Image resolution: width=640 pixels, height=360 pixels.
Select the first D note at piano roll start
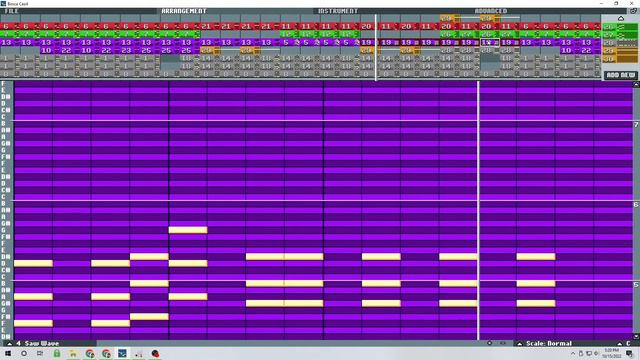(33, 264)
